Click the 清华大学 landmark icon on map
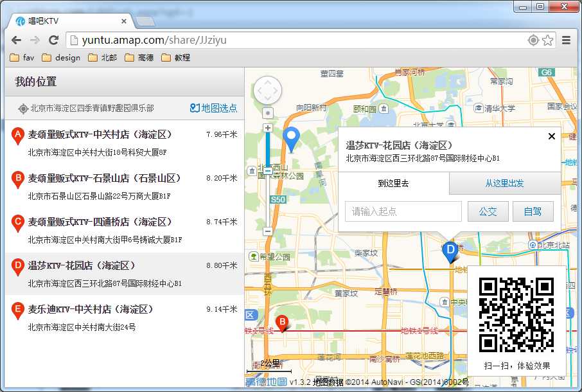The width and height of the screenshot is (582, 392). pyautogui.click(x=479, y=108)
